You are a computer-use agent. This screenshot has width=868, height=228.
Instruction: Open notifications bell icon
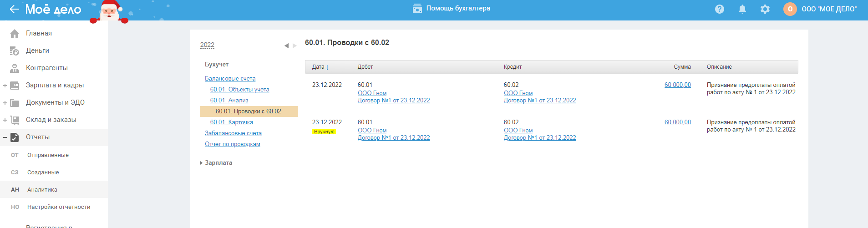pos(742,9)
